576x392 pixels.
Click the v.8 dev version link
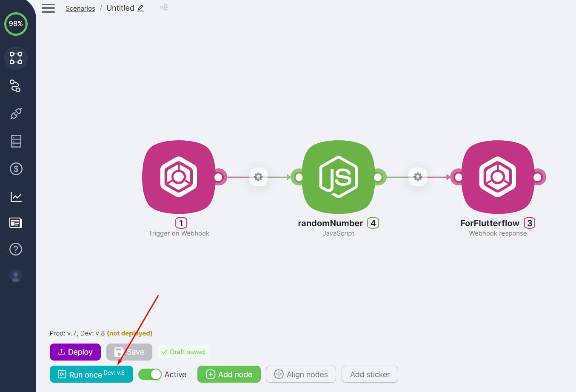pos(100,333)
